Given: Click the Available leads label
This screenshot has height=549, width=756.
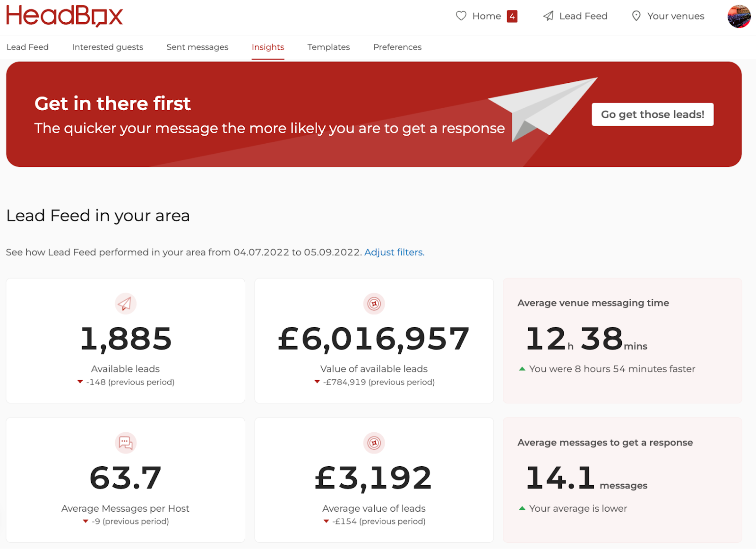Looking at the screenshot, I should pyautogui.click(x=125, y=369).
